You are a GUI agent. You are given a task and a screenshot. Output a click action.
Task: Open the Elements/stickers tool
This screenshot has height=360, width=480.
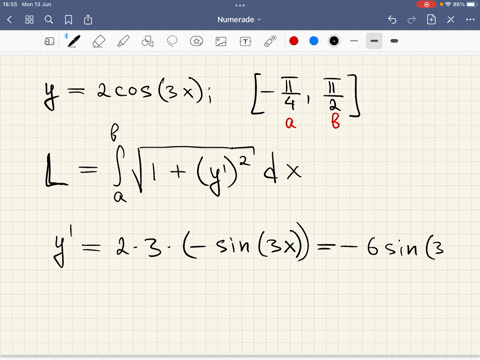(x=196, y=41)
